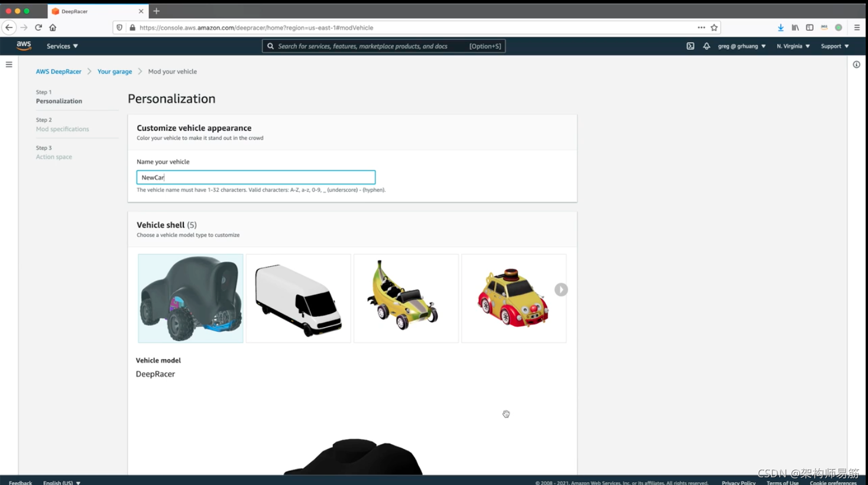This screenshot has height=485, width=868.
Task: Open the Terms of Use link
Action: point(782,482)
